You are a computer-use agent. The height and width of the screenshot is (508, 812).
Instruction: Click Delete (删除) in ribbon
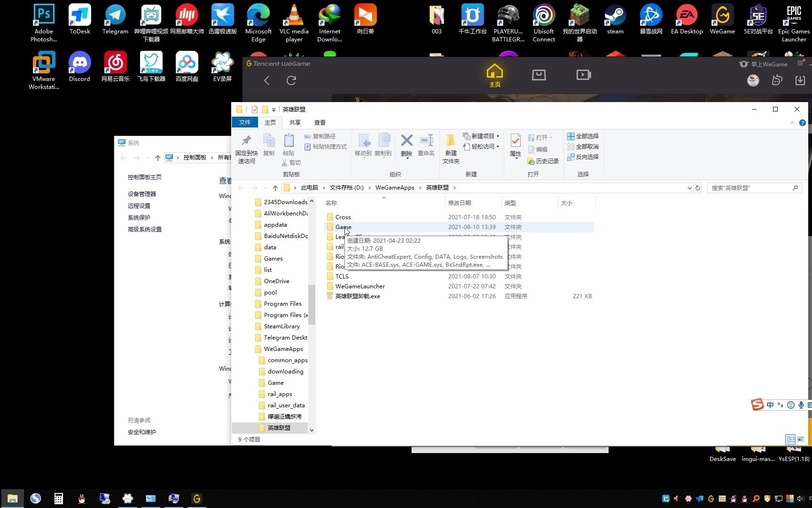pyautogui.click(x=406, y=145)
